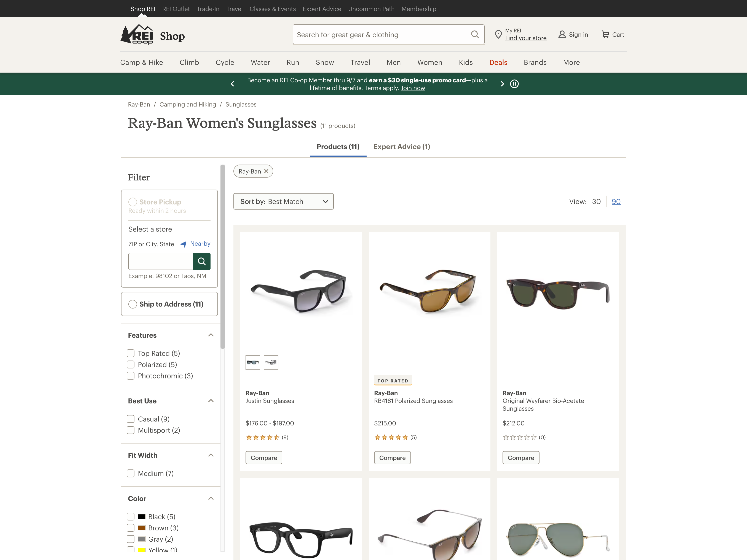Open Original Wayfarer star rating
This screenshot has height=560, width=747.
click(x=520, y=437)
